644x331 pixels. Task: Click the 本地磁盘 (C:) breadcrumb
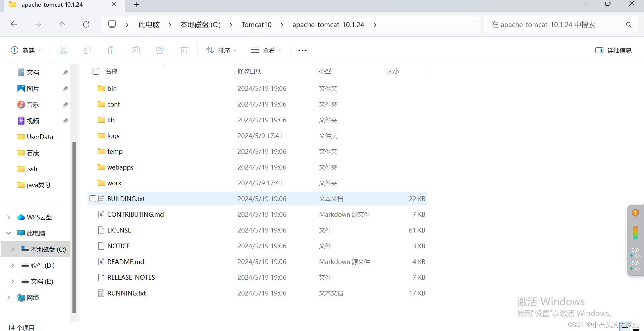[x=201, y=25]
